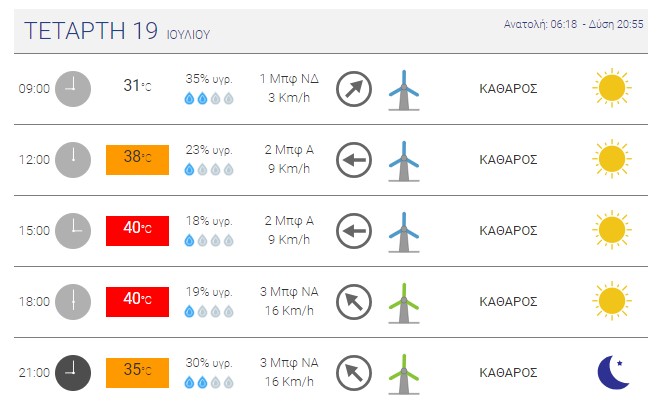
Task: Click the crescent moon icon at 21:00
Action: coord(613,373)
